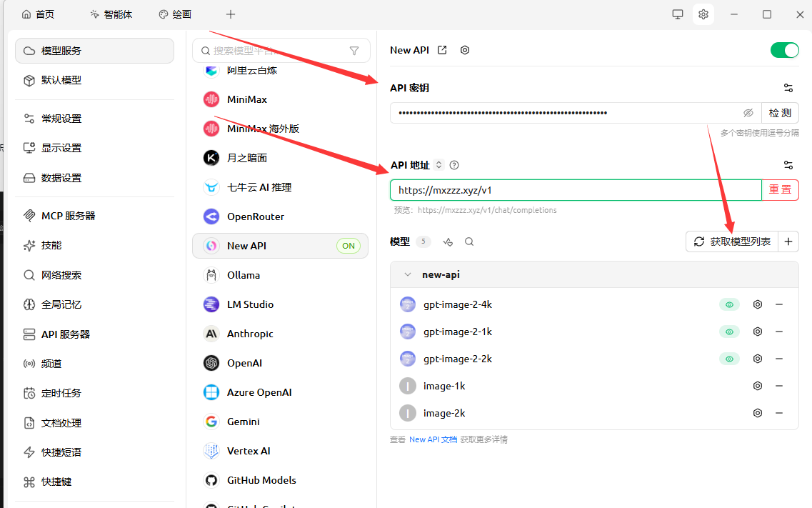Image resolution: width=812 pixels, height=508 pixels.
Task: Open 定时任务 section
Action: tap(95, 394)
